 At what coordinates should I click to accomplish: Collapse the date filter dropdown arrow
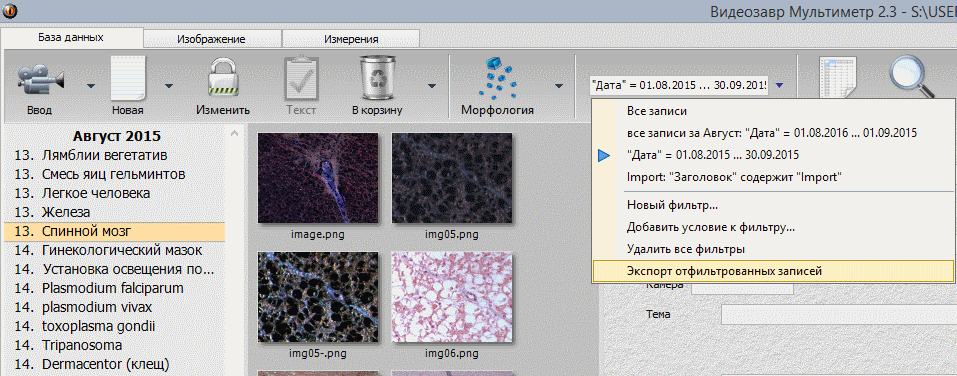click(779, 85)
